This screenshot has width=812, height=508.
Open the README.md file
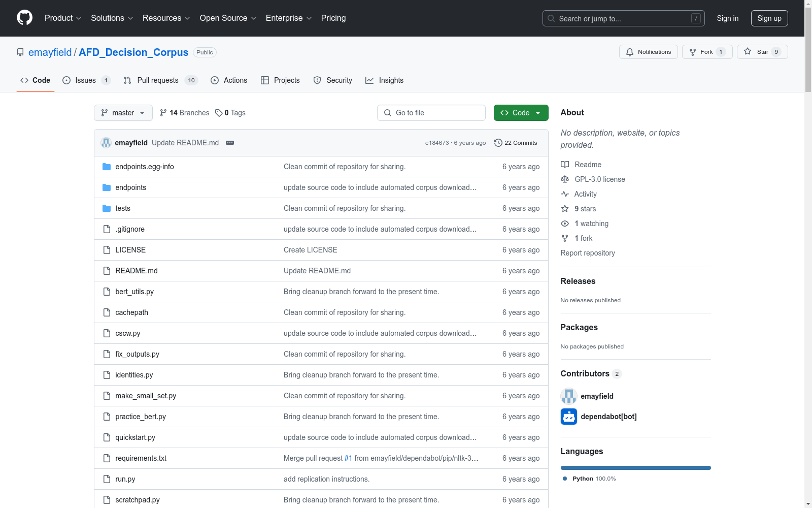[137, 271]
